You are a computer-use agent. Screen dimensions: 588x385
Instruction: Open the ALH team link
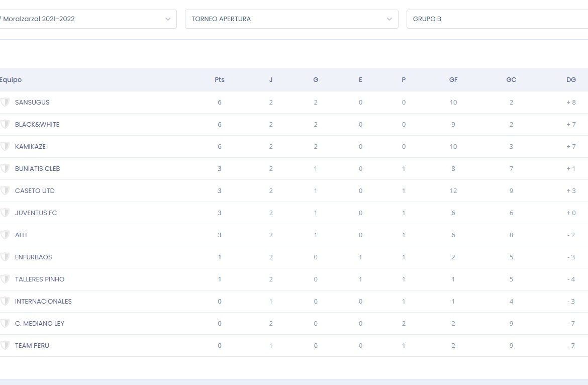pyautogui.click(x=21, y=235)
